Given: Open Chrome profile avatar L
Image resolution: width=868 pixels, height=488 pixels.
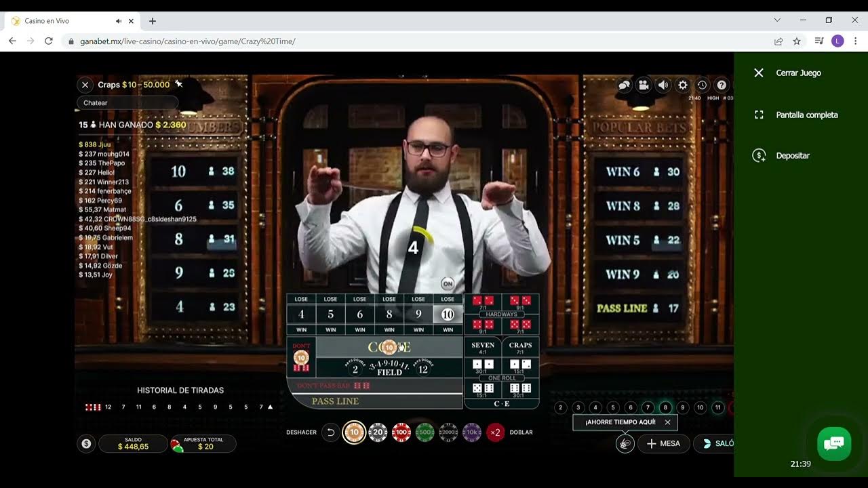Looking at the screenshot, I should (837, 41).
